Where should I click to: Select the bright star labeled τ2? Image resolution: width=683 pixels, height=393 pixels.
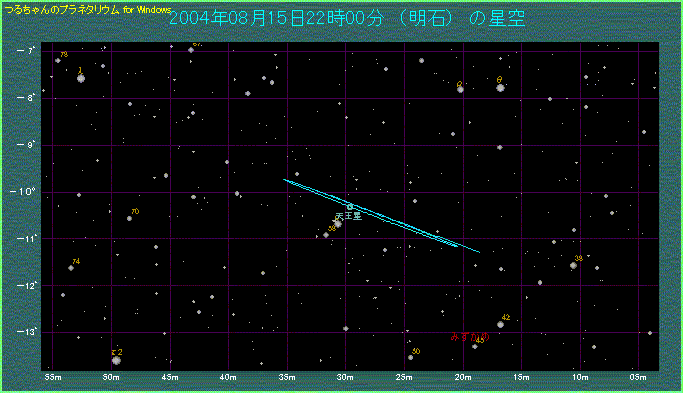pos(116,360)
